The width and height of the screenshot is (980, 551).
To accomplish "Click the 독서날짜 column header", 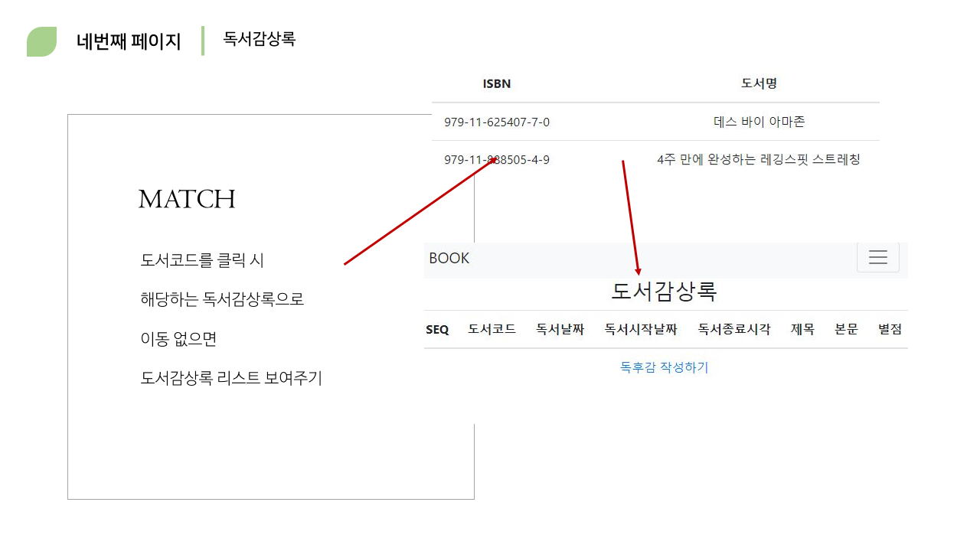I will click(560, 330).
